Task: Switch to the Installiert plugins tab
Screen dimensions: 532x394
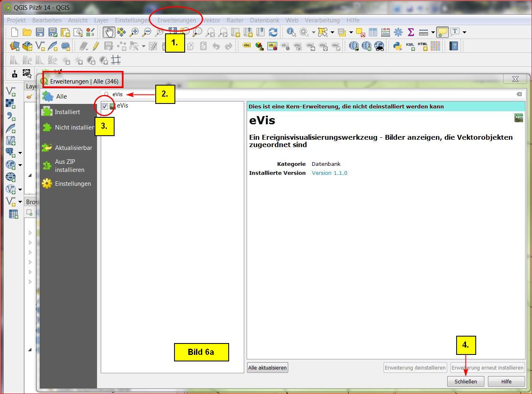Action: 67,112
